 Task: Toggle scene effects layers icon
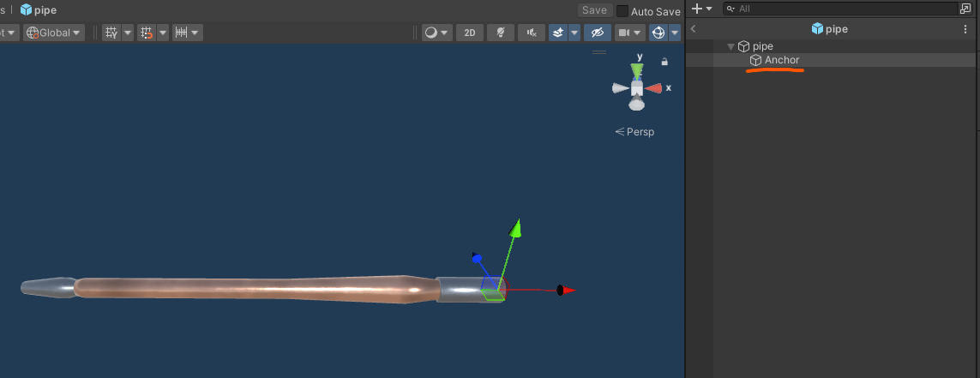[558, 33]
